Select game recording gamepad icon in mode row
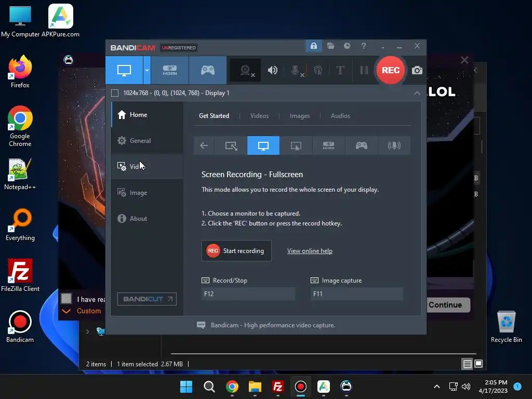 (362, 145)
